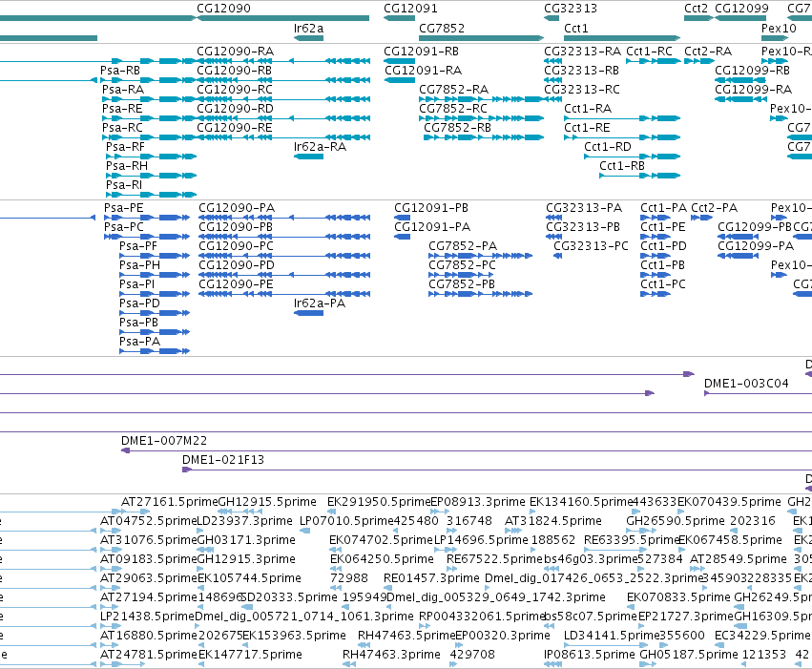
Task: Click the CG32313-PC protein label
Action: pyautogui.click(x=591, y=246)
